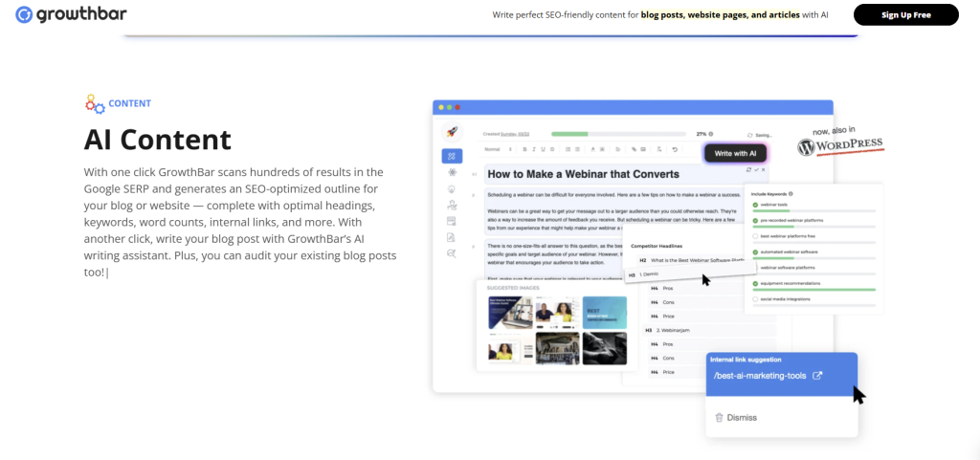This screenshot has height=460, width=980.
Task: Click the text align toolbar icon
Action: tap(618, 149)
